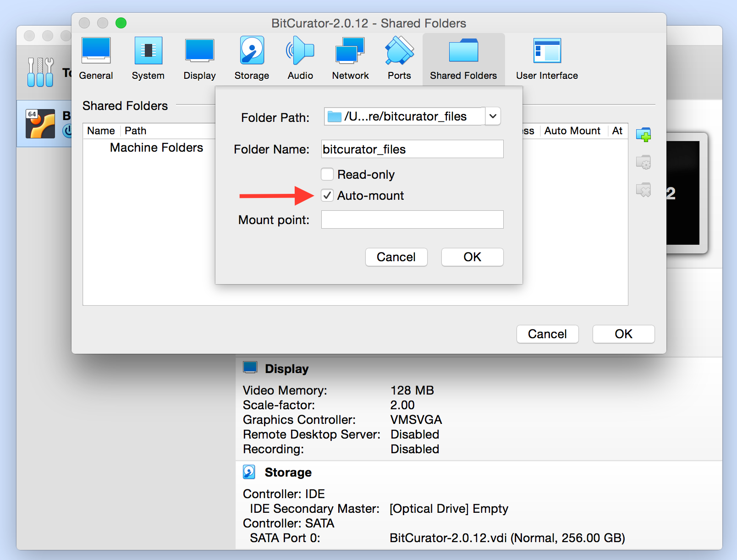The height and width of the screenshot is (560, 737).
Task: Cancel the Shared Folders settings dialog
Action: (x=547, y=334)
